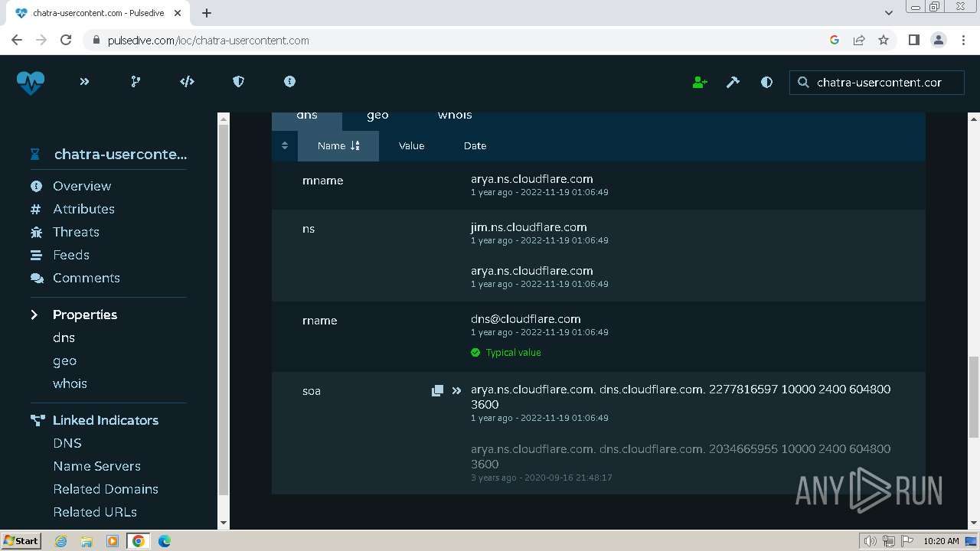Open Edge browser from taskbar
The image size is (980, 551).
point(164,541)
